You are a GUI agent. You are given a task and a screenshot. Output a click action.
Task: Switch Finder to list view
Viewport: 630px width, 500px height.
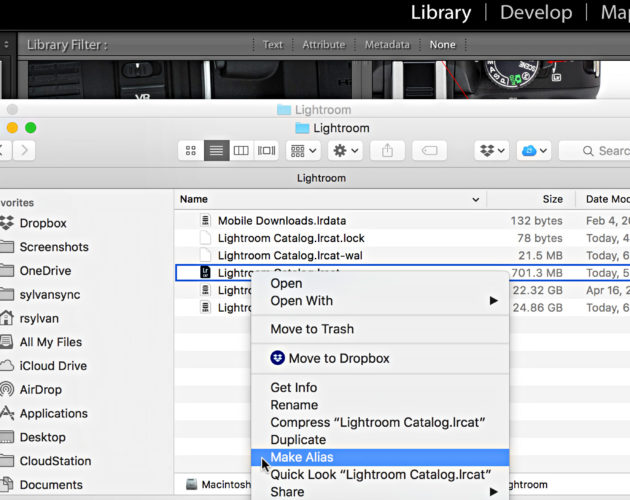click(x=216, y=151)
